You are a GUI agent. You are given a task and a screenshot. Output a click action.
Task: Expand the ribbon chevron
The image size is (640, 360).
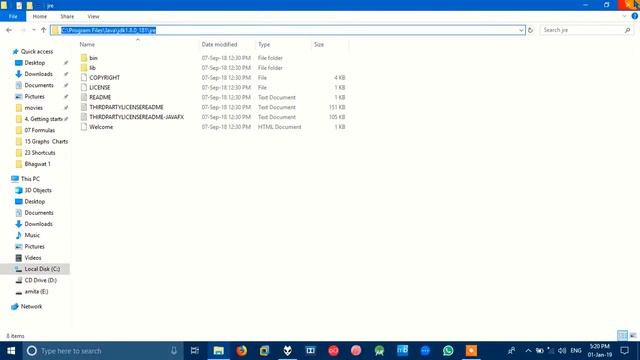[x=624, y=16]
